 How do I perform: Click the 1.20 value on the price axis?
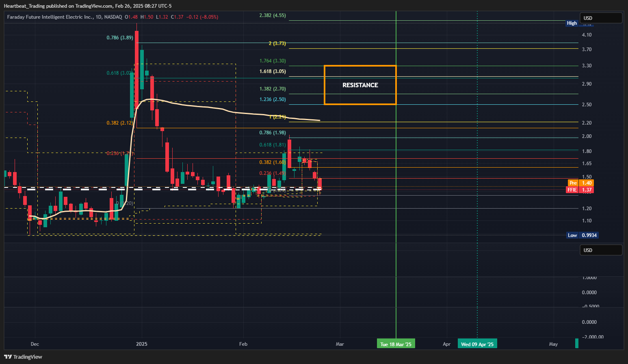coord(587,209)
